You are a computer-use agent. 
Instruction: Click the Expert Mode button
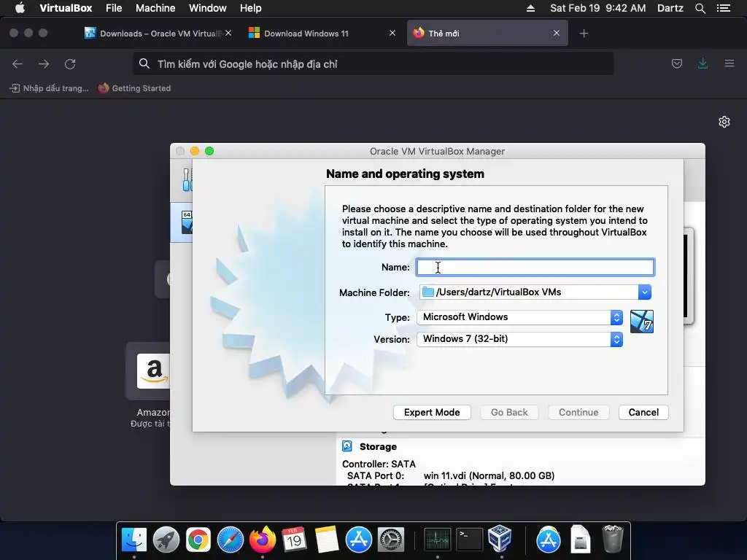(432, 413)
